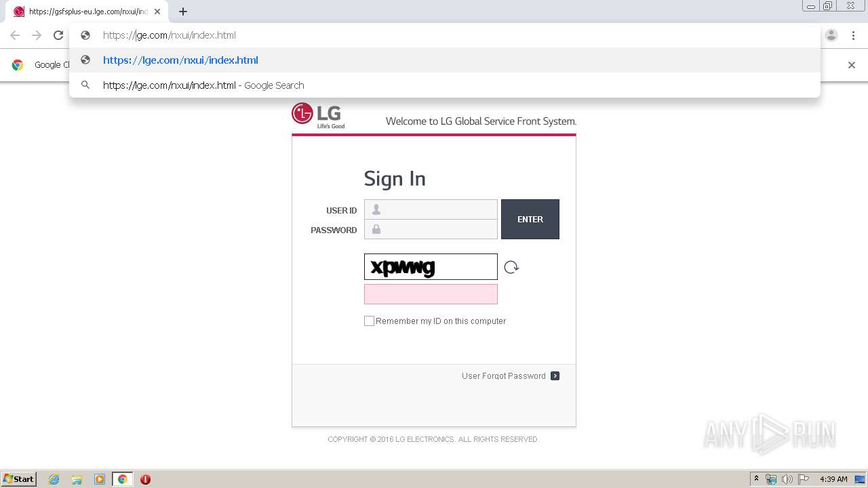Focus the USER ID input field

(x=431, y=209)
